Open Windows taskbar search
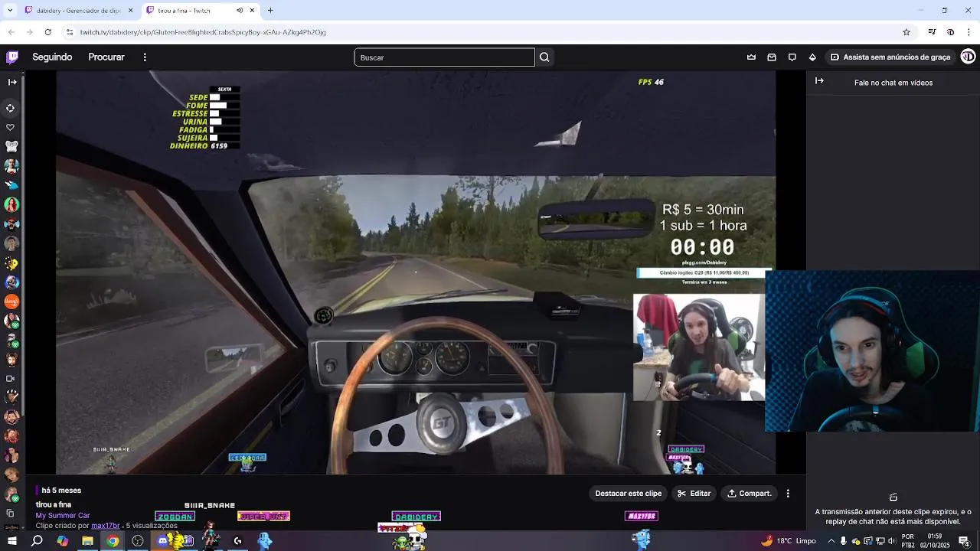This screenshot has height=551, width=980. click(x=37, y=541)
